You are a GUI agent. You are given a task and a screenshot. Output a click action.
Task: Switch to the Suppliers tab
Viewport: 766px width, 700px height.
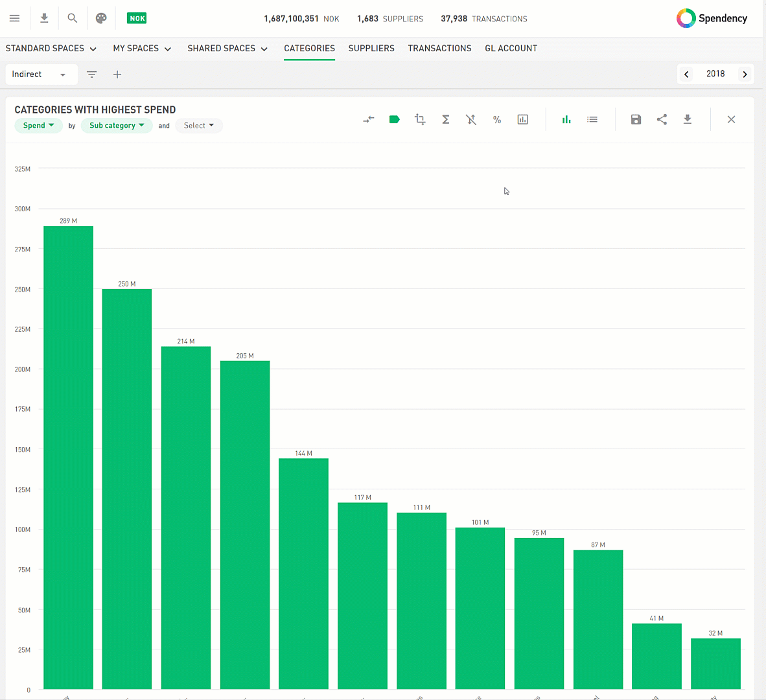click(x=371, y=49)
